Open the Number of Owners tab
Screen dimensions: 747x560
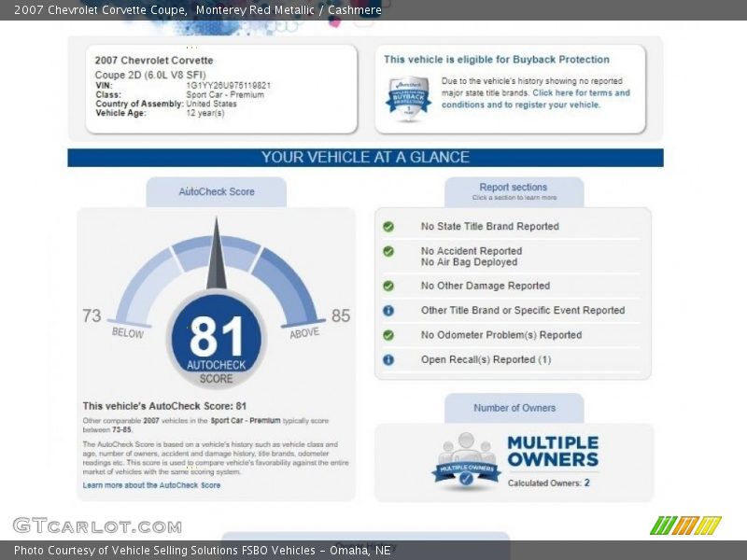514,408
